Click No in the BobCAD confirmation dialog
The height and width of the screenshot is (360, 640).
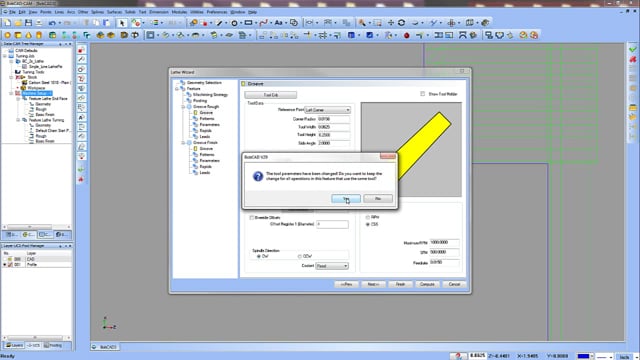tap(378, 198)
